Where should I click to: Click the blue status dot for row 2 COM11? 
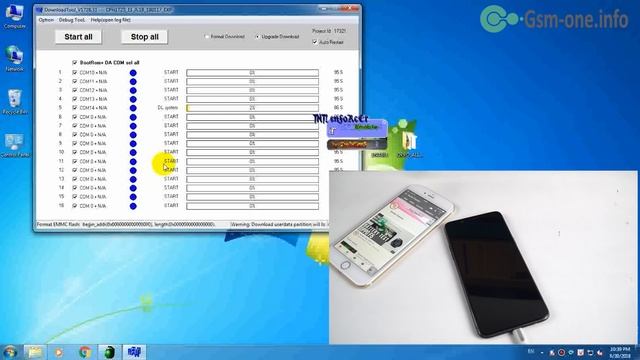133,82
